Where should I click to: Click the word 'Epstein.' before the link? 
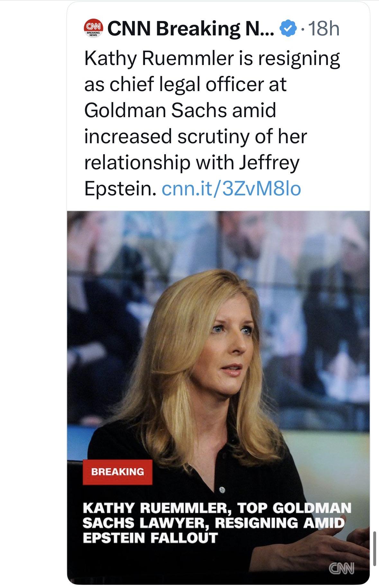tap(120, 189)
